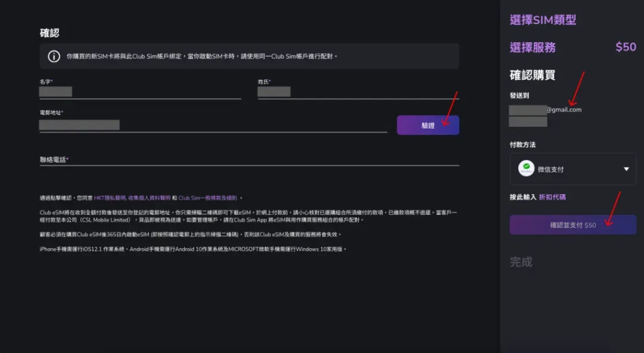Focus the 名字 first name field
644x353 pixels.
[x=140, y=92]
